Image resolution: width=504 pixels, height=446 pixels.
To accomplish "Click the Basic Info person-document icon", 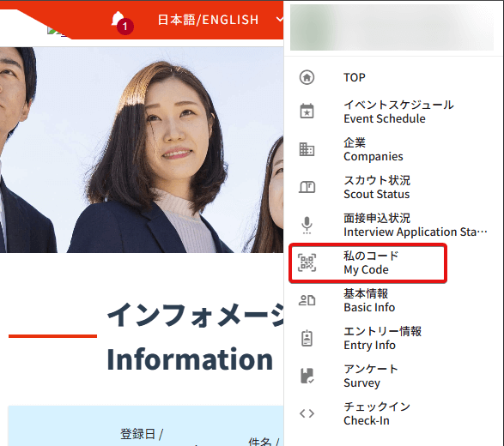I will point(307,300).
